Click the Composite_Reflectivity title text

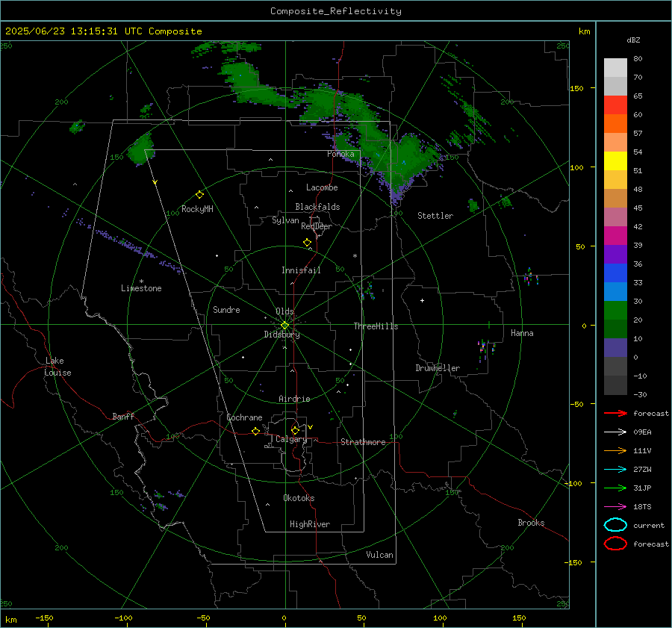[x=336, y=11]
